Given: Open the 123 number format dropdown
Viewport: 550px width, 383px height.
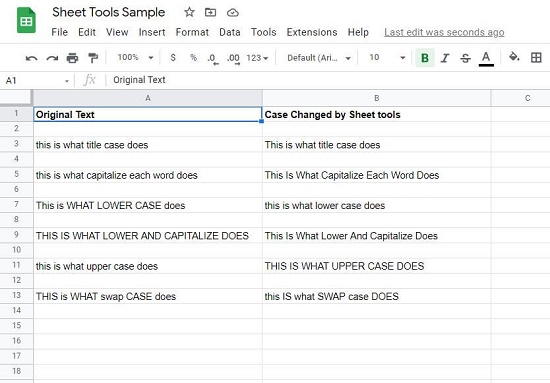Looking at the screenshot, I should click(257, 58).
